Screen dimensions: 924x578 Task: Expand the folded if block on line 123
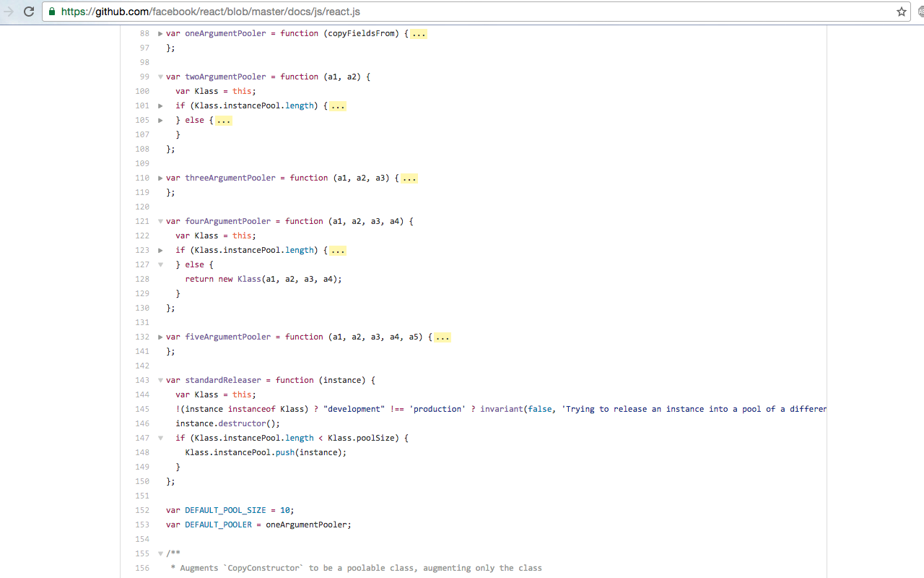click(x=160, y=250)
